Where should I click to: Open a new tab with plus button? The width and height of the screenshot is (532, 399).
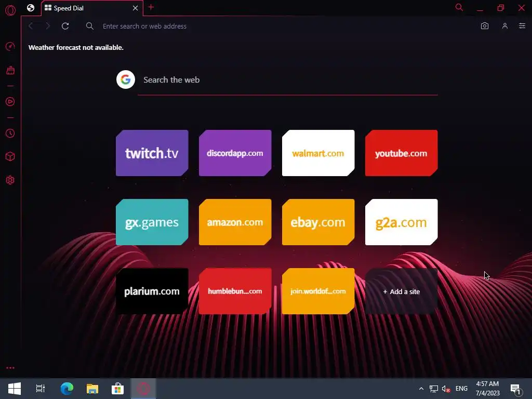click(151, 7)
